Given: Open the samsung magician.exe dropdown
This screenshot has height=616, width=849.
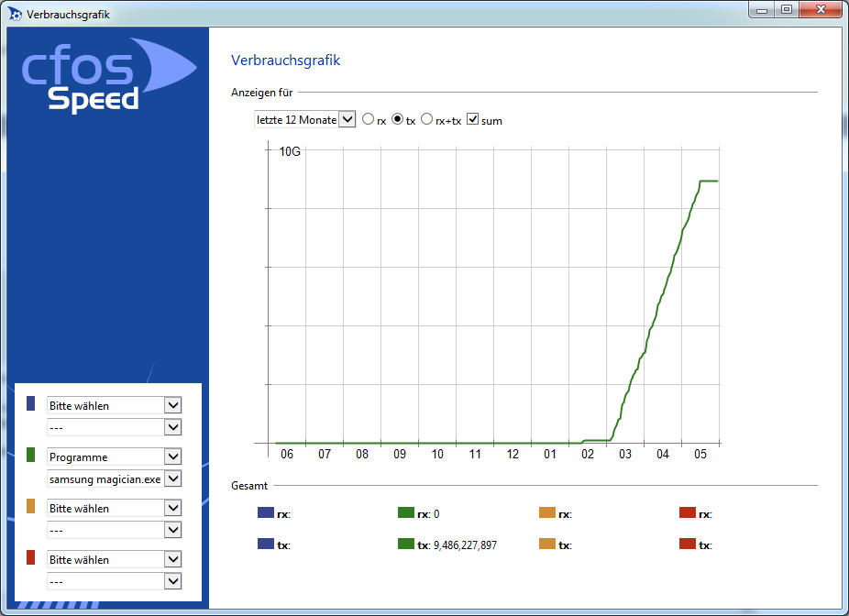Looking at the screenshot, I should 115,479.
